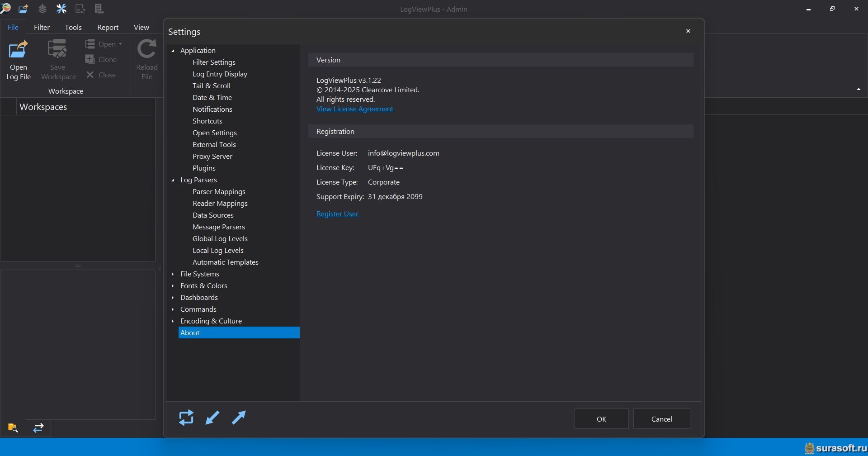Click the reset settings loop icon
The image size is (868, 456).
tap(186, 418)
